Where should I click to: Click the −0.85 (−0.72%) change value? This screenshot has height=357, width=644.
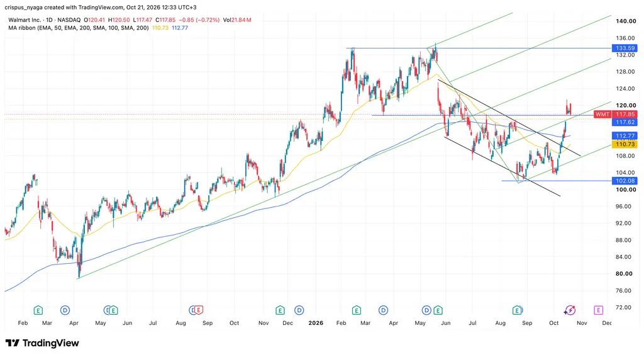[x=199, y=20]
